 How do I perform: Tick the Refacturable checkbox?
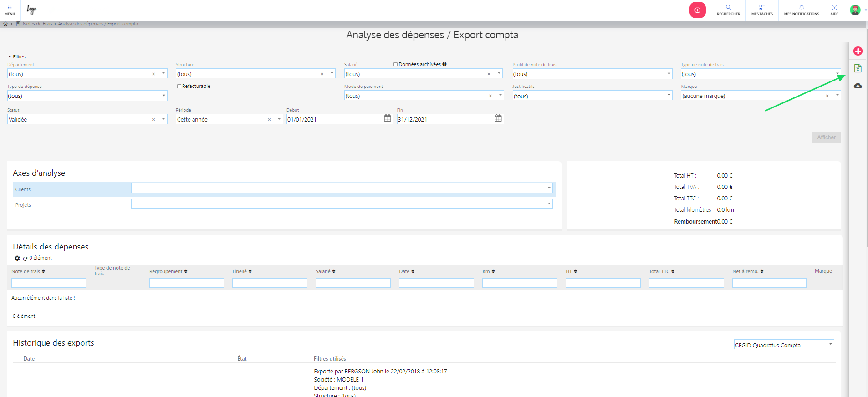coord(179,86)
